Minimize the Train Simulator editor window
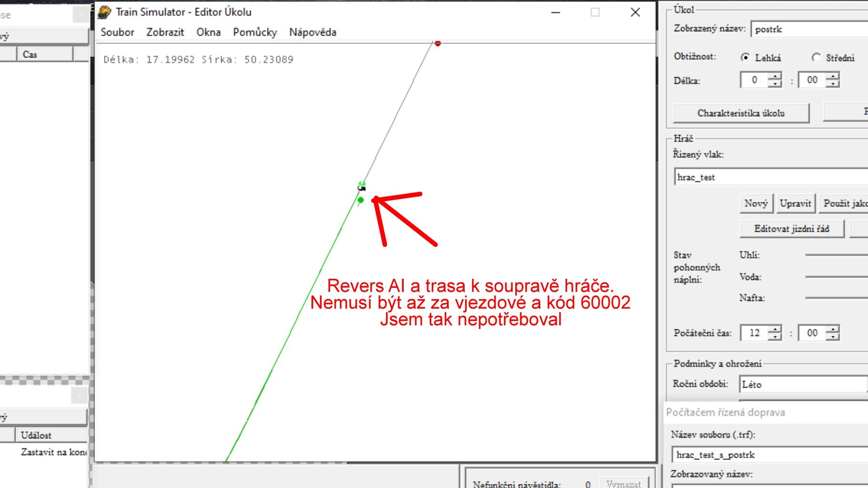 point(555,12)
